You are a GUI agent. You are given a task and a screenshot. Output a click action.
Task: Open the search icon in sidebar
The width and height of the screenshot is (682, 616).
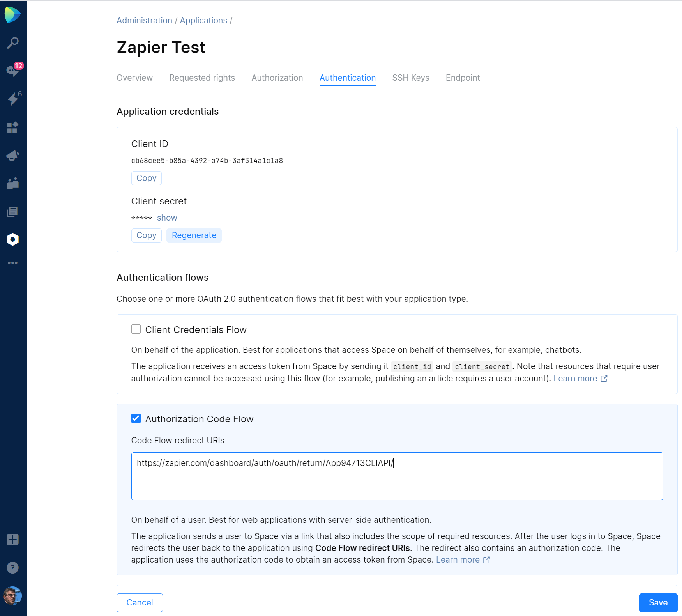point(13,42)
